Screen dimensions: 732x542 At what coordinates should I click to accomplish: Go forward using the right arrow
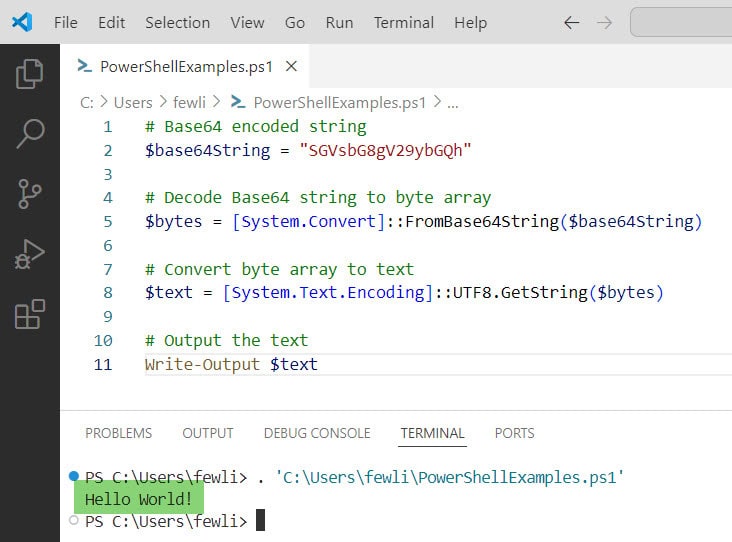[x=605, y=22]
